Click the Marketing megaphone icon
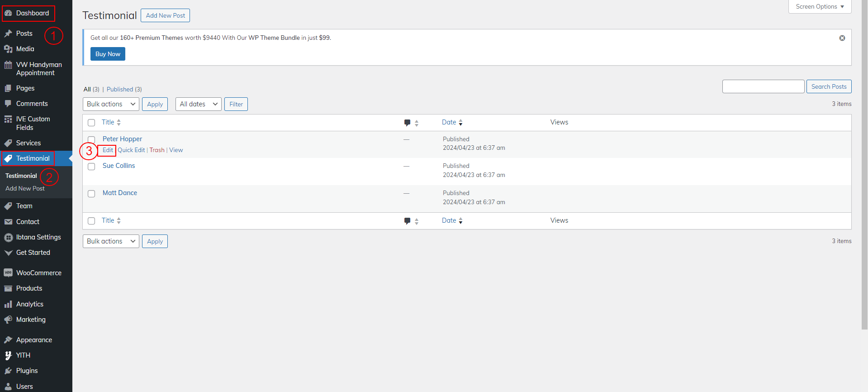Screen dimensions: 868x392 tap(8, 320)
